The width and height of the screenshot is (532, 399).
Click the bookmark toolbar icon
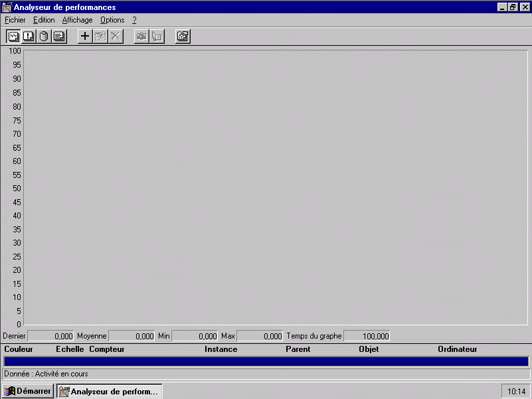point(157,37)
